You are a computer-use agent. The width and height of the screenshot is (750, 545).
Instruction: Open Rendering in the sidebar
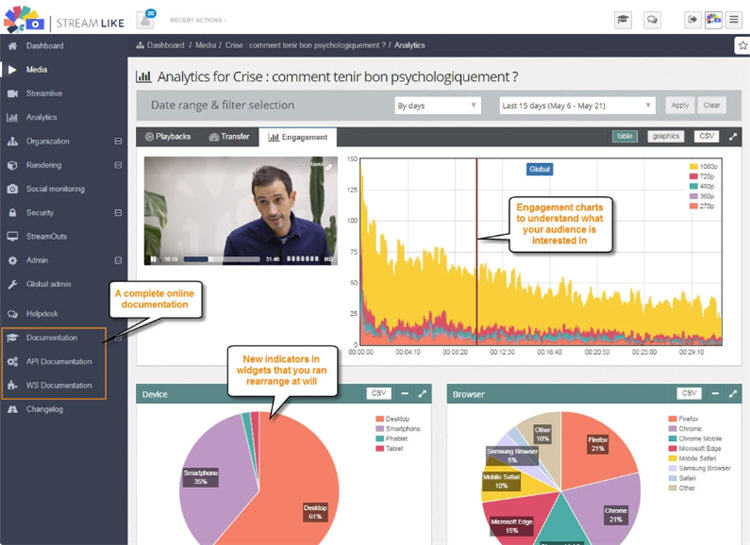[44, 165]
